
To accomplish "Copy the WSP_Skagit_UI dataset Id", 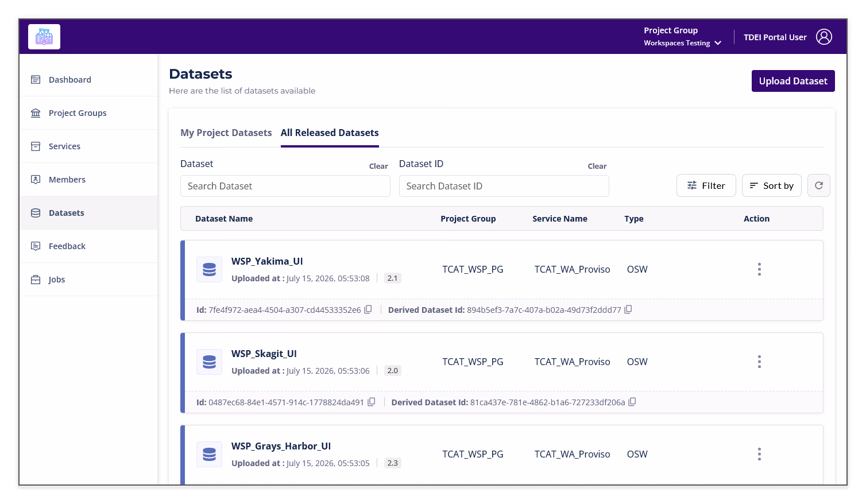I will coord(372,402).
